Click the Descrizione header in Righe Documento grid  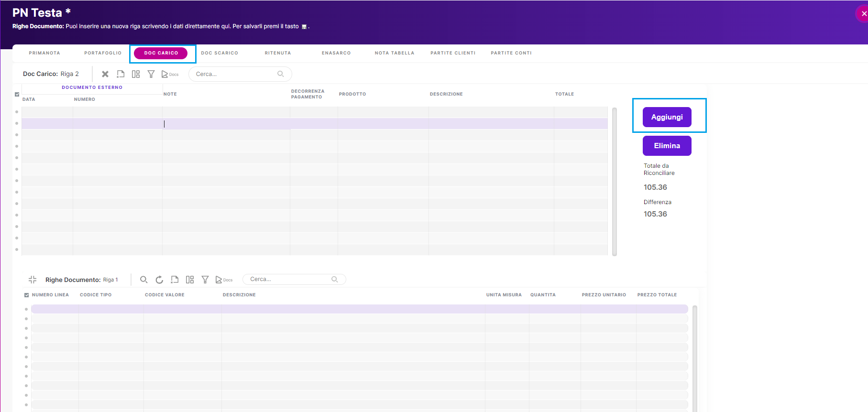tap(239, 295)
